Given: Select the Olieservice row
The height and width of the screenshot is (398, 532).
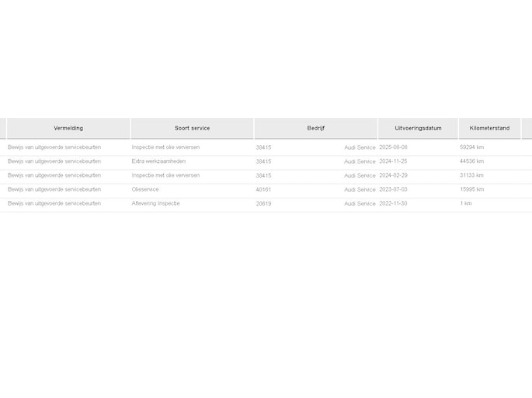Looking at the screenshot, I should click(x=145, y=189).
